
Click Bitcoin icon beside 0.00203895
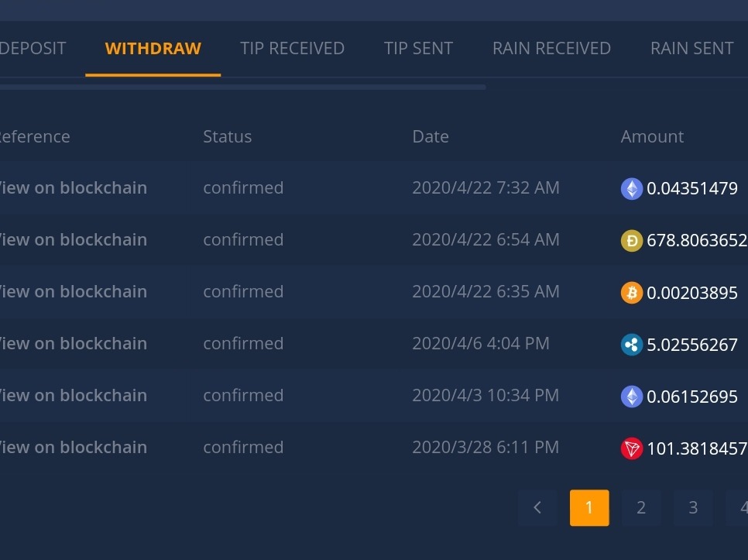click(x=632, y=293)
